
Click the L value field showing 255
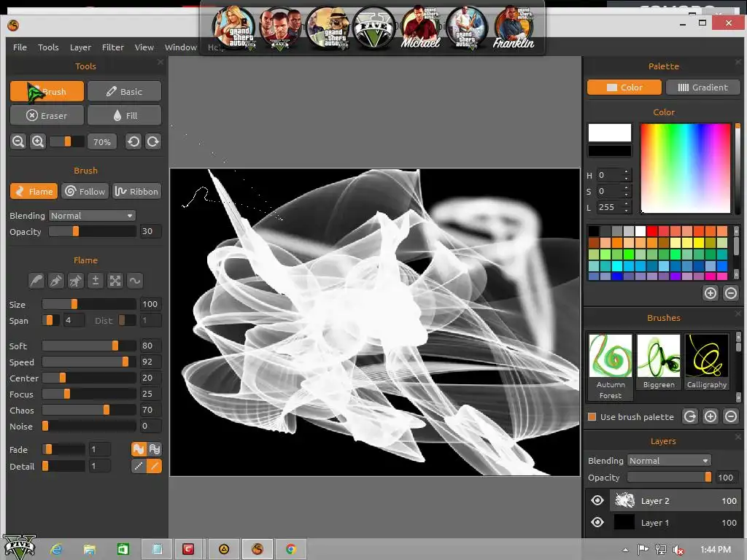point(610,207)
